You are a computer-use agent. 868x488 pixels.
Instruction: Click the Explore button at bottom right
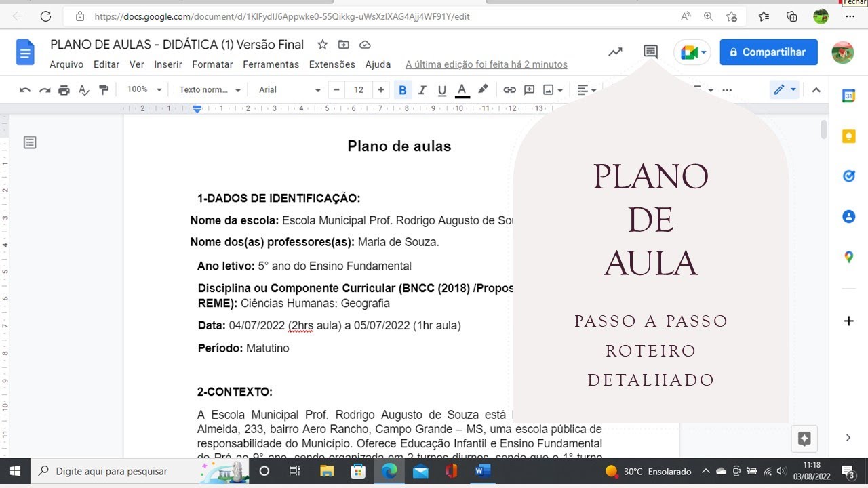[804, 439]
